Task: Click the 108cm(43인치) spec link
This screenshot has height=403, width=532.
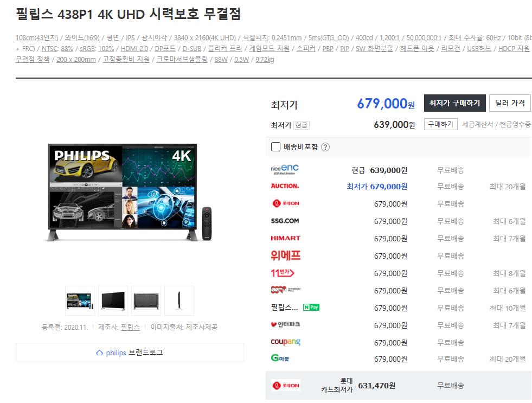Action: (37, 38)
